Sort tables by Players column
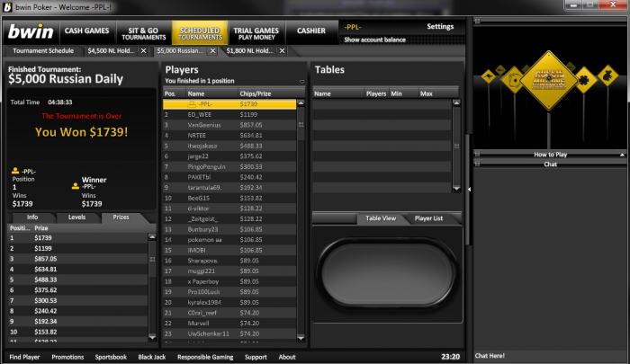 click(x=376, y=93)
